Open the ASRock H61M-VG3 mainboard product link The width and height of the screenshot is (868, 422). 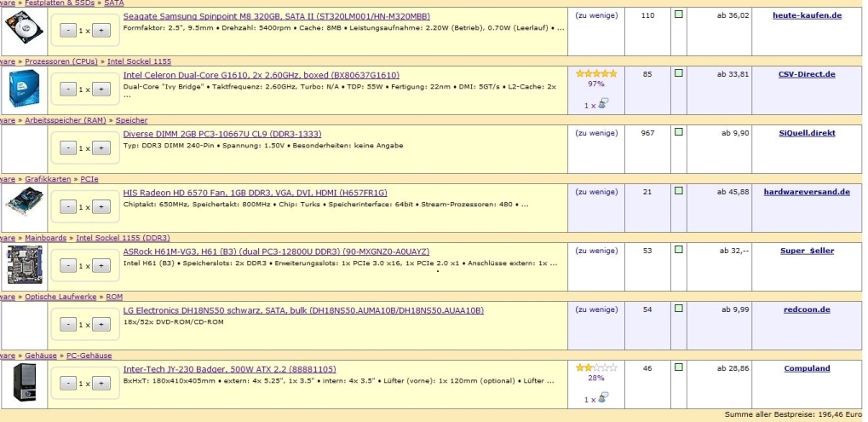click(x=276, y=251)
